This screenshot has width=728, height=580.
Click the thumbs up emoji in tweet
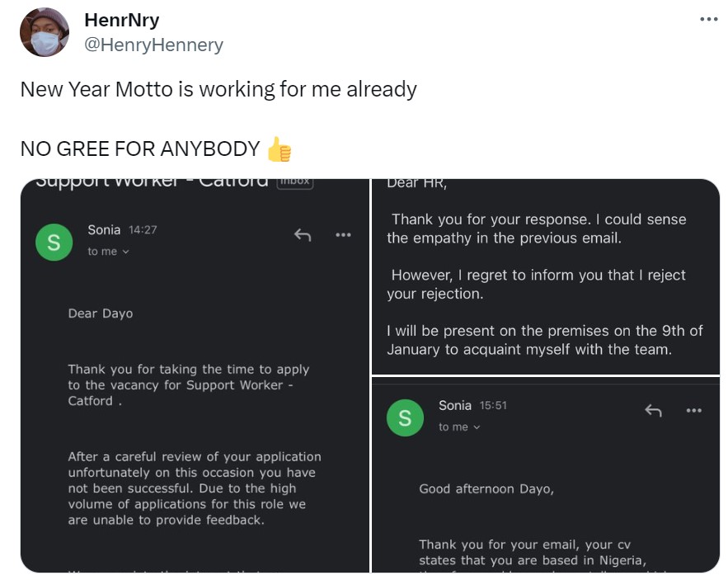(x=279, y=150)
